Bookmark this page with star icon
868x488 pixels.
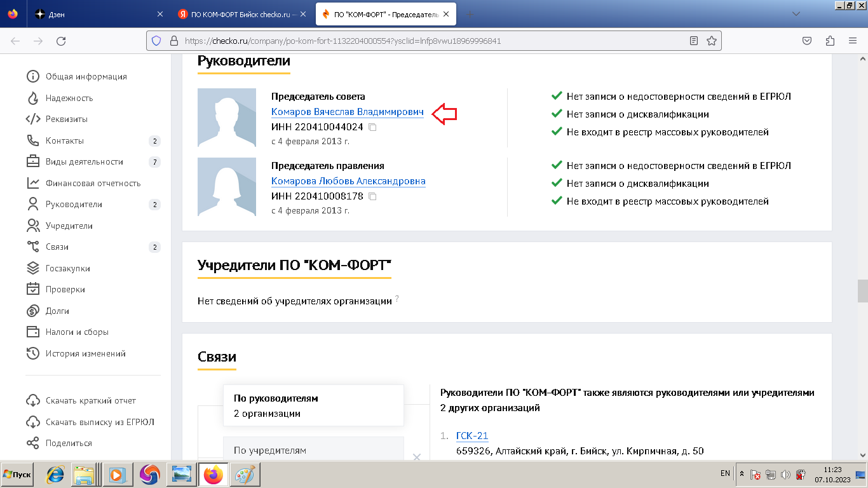712,41
